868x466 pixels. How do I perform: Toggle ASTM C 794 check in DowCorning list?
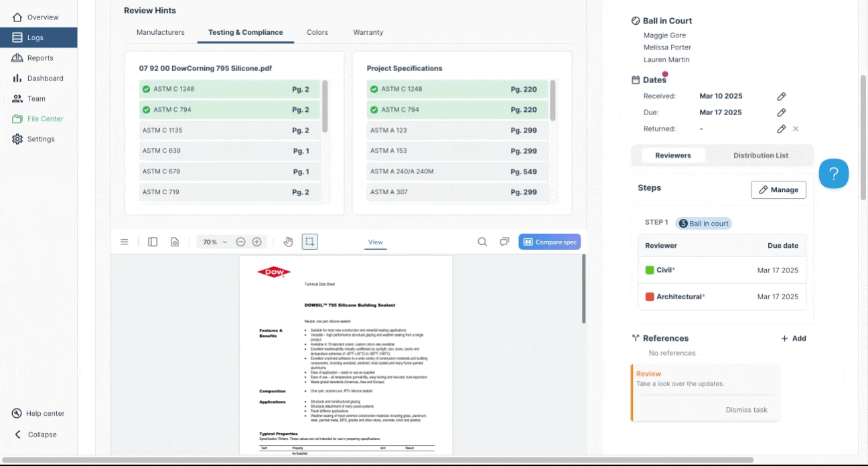click(146, 110)
